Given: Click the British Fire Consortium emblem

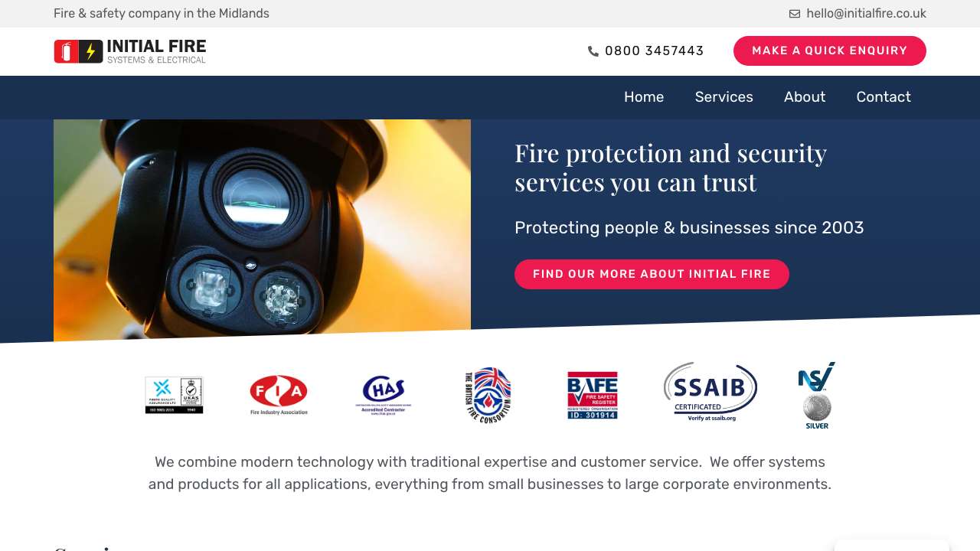Looking at the screenshot, I should pyautogui.click(x=488, y=395).
